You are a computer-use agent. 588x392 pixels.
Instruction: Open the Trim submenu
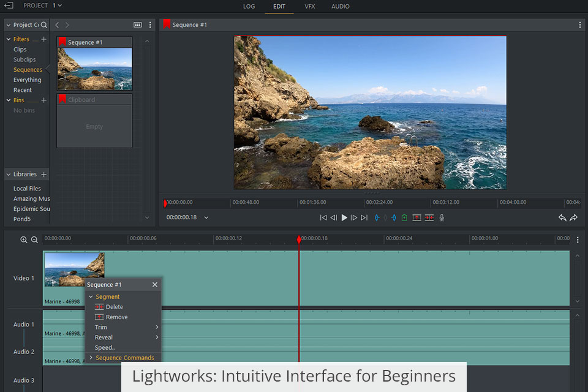click(x=101, y=327)
